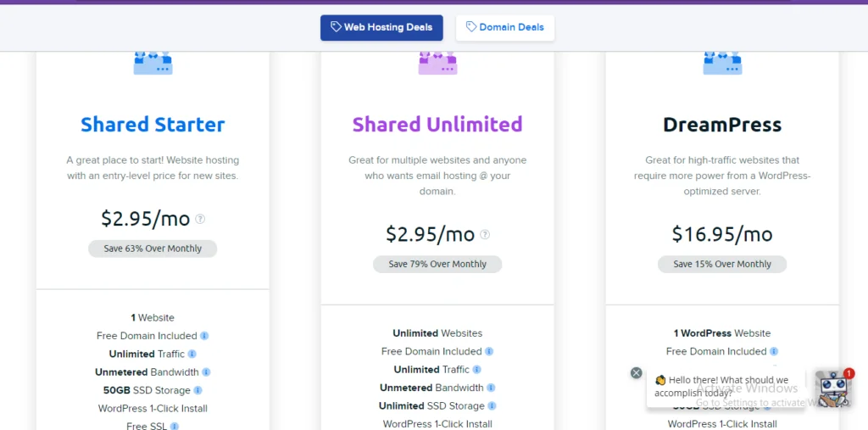Image resolution: width=868 pixels, height=430 pixels.
Task: Click info icon next to Shared Starter Free SSL
Action: coord(175,426)
